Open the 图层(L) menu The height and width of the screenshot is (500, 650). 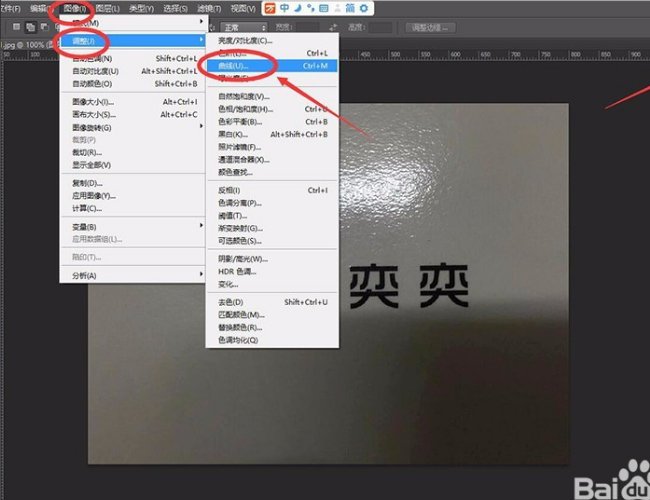click(x=107, y=8)
